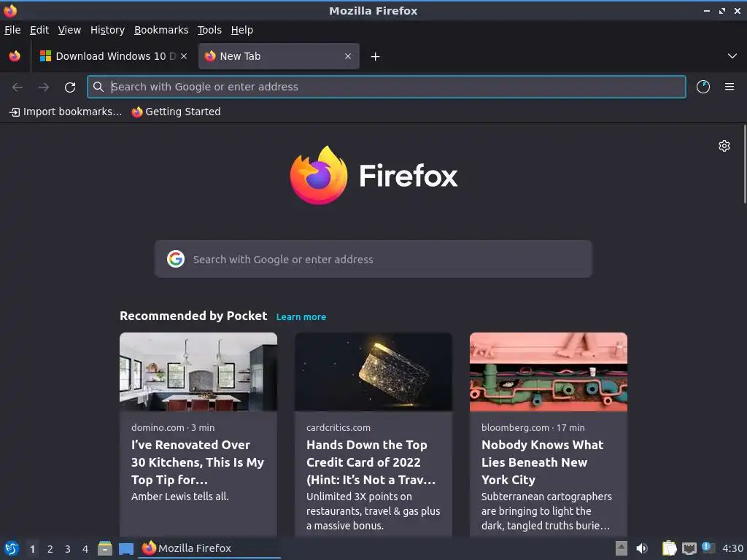Click Recommended by Pocket heading
Screen dimensions: 747x560
193,316
